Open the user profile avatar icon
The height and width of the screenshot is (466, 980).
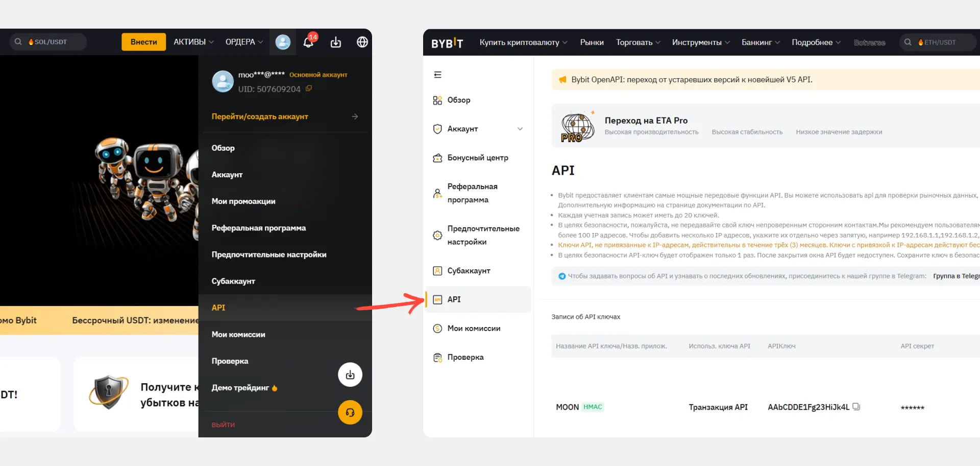coord(283,42)
